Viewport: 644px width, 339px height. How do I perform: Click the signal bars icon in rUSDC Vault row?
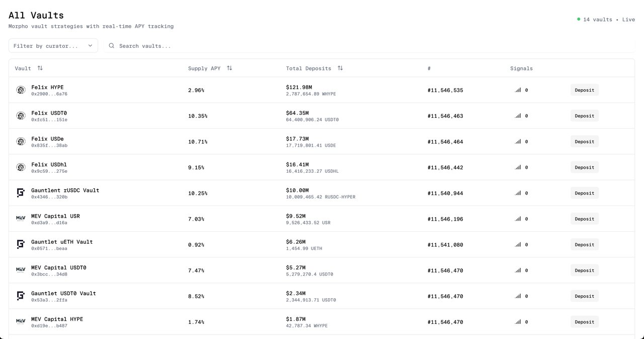(518, 193)
